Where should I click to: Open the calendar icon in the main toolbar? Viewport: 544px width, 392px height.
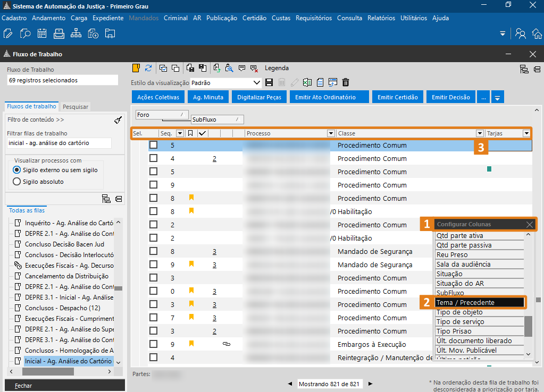(42, 33)
